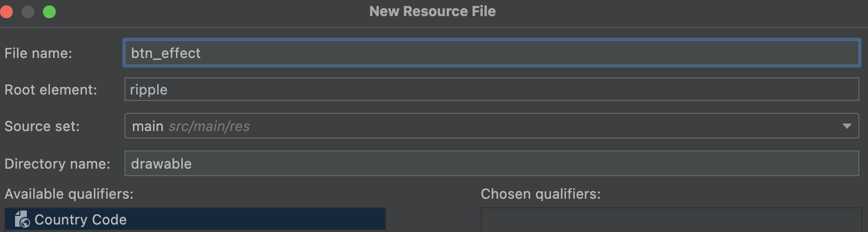Click the green maximize window button
The height and width of the screenshot is (232, 868).
tap(49, 12)
